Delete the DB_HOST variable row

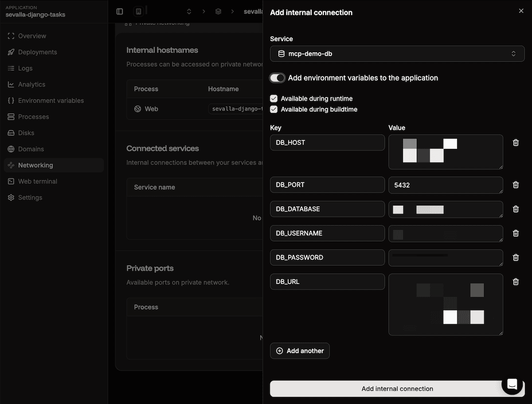pyautogui.click(x=516, y=143)
